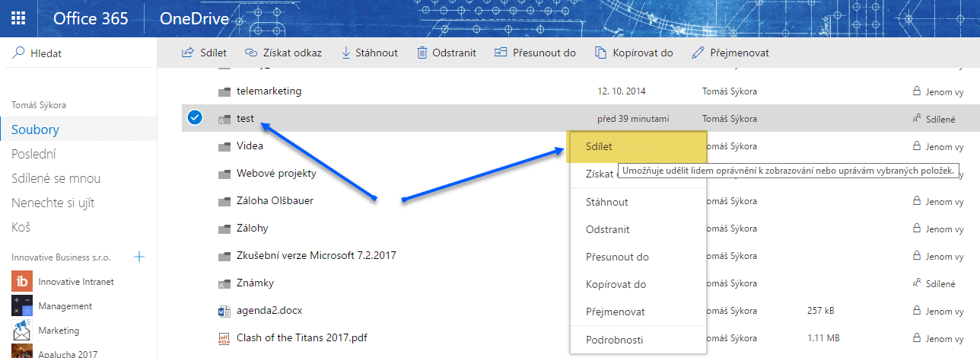Click the shared folder icon of Známky
The height and width of the screenshot is (358, 980).
point(224,283)
